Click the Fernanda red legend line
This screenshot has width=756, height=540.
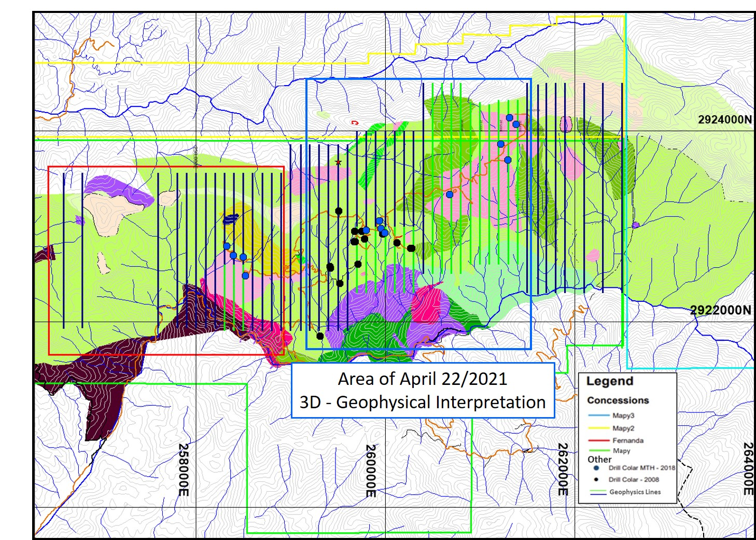[599, 440]
